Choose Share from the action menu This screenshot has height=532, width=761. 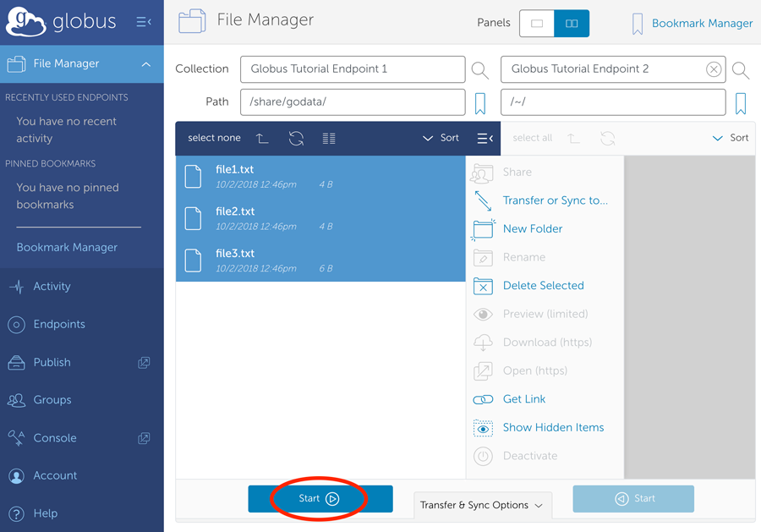point(517,173)
